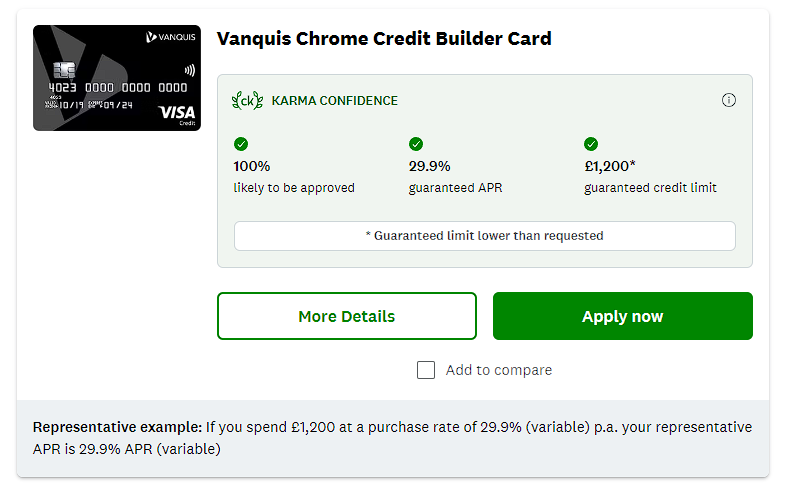
Task: Click the guaranteed limit lower than requested note
Action: [x=484, y=236]
